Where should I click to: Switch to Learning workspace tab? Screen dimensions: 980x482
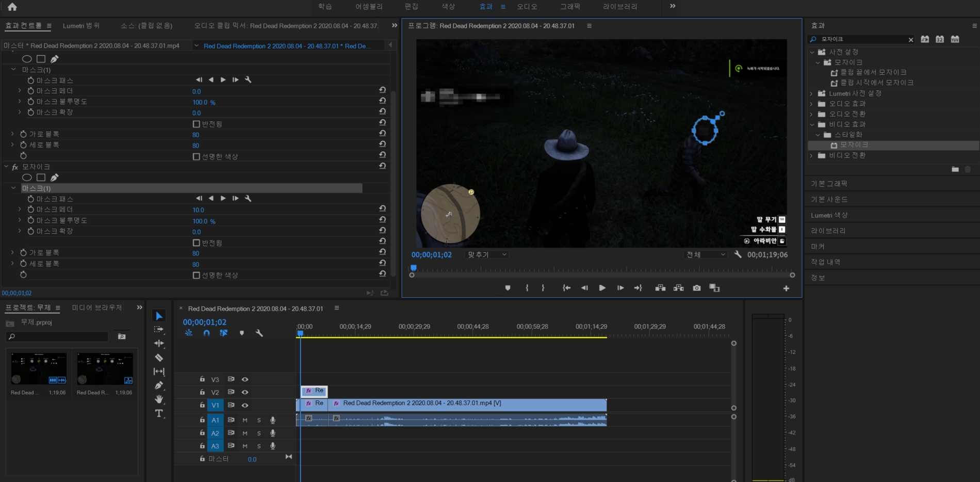(325, 7)
